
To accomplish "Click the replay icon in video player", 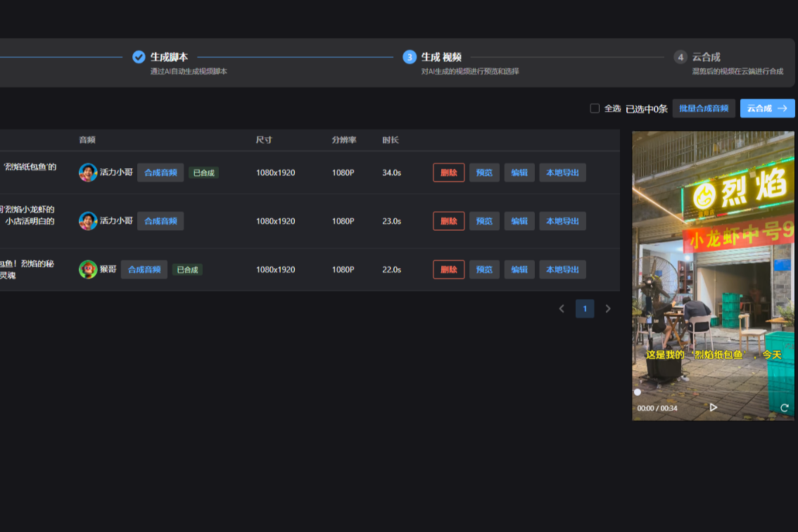I will (x=784, y=407).
